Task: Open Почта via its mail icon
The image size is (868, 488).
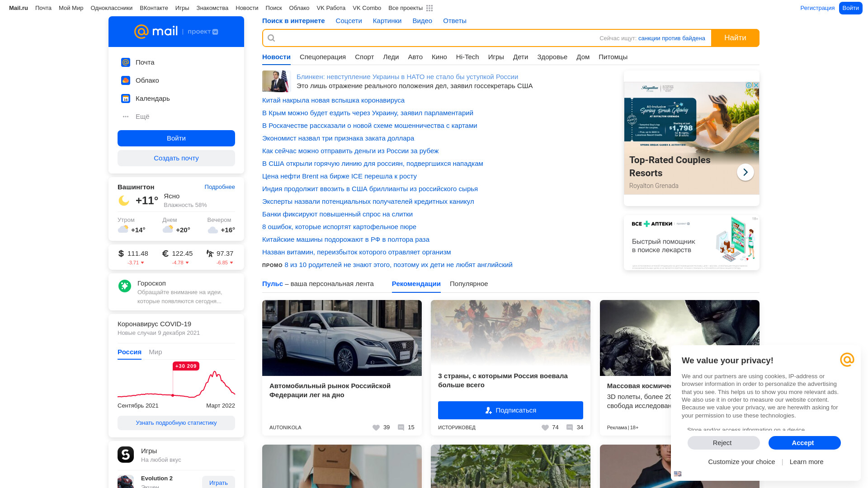Action: click(126, 62)
